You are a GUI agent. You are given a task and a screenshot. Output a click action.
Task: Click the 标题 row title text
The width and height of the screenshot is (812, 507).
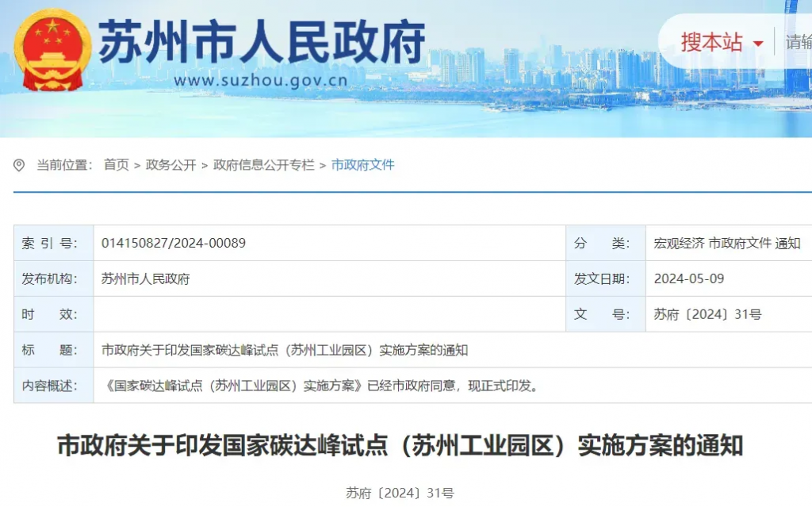pyautogui.click(x=285, y=350)
